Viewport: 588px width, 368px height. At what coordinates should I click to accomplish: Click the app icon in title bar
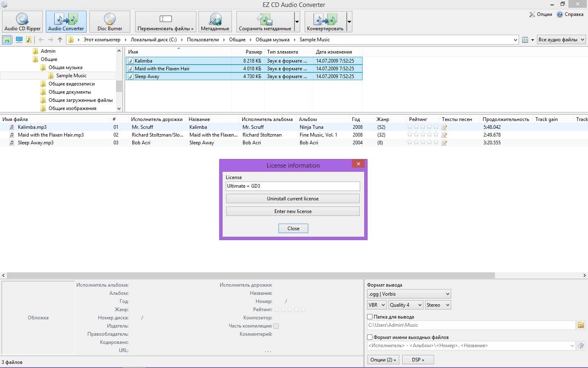tap(4, 4)
